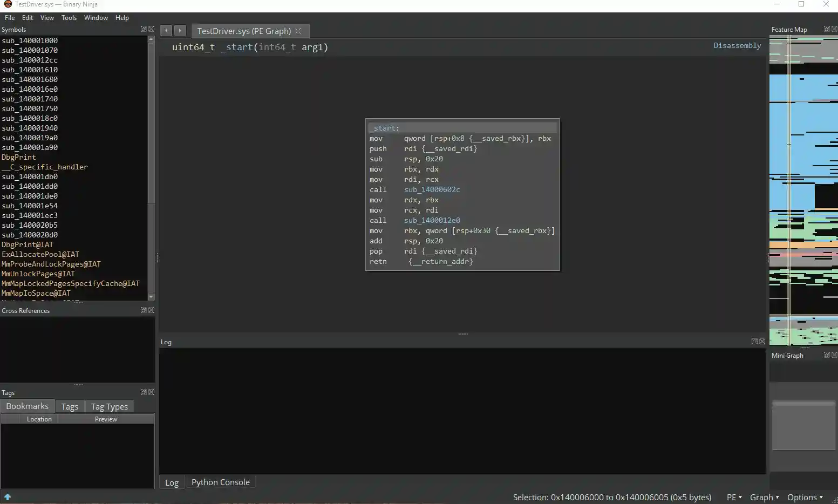838x504 pixels.
Task: Pop out the Mini Graph panel
Action: 826,355
